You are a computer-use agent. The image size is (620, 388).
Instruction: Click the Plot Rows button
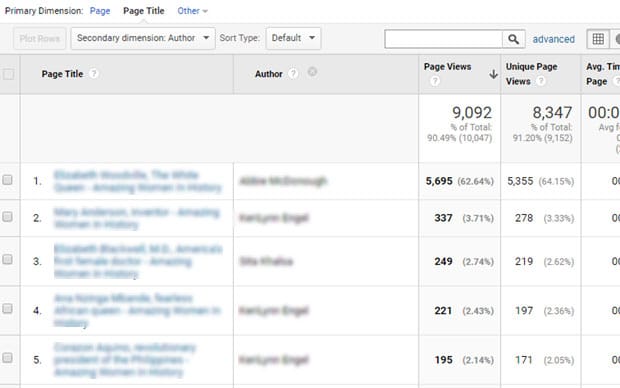coord(40,39)
